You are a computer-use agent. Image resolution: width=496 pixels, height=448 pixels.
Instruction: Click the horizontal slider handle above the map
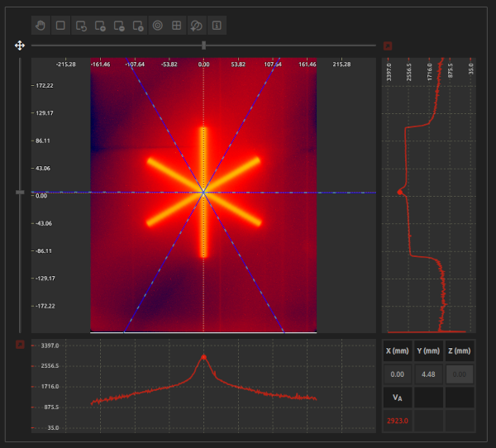pyautogui.click(x=204, y=45)
